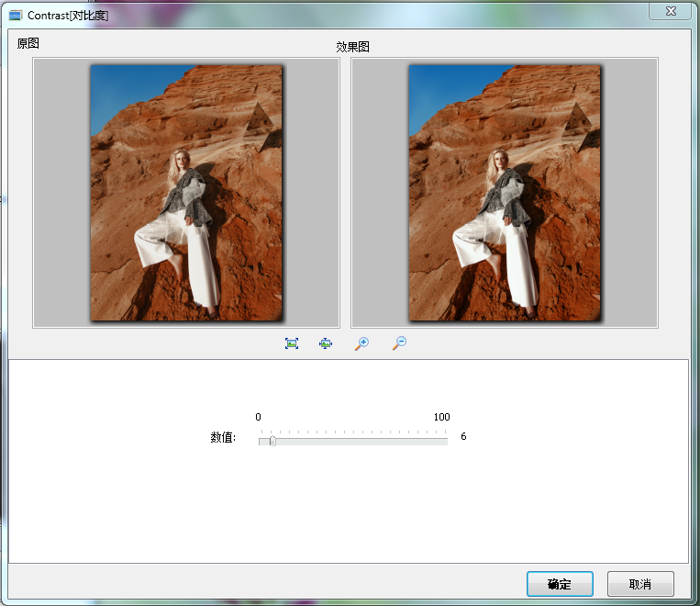Click the 效果图 label
Image resolution: width=700 pixels, height=606 pixels.
352,47
